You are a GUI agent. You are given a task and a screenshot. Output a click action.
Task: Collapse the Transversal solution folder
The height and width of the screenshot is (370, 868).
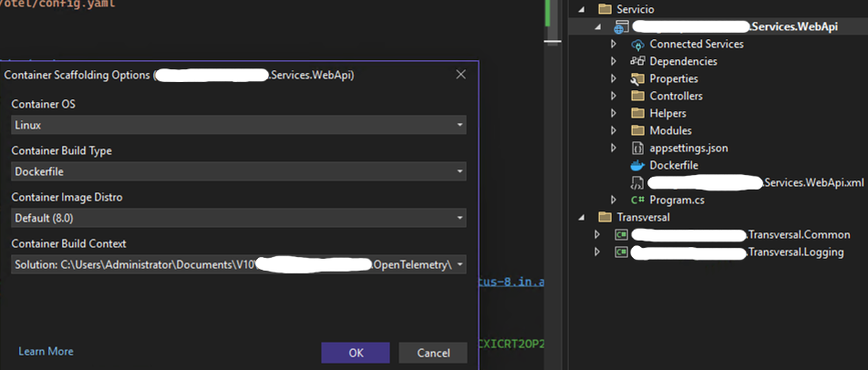tap(581, 217)
